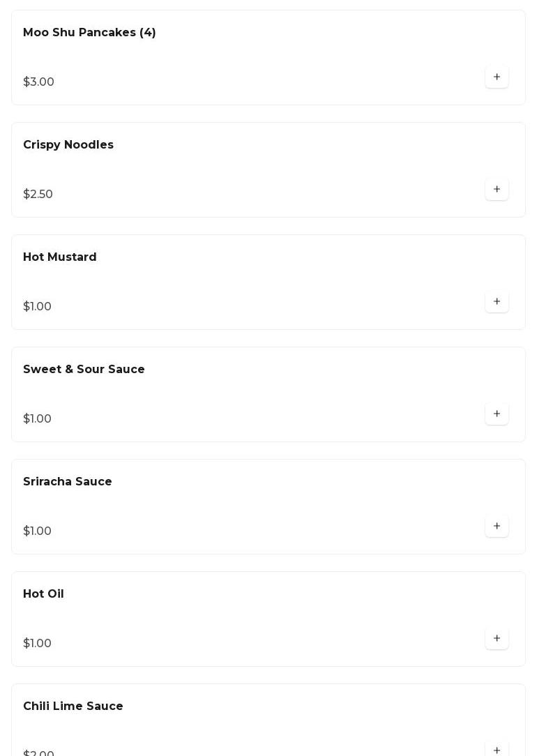Screen dimensions: 537x756
Task: Click the Sweet & Sour Sauce title
Action: pyautogui.click(x=84, y=370)
